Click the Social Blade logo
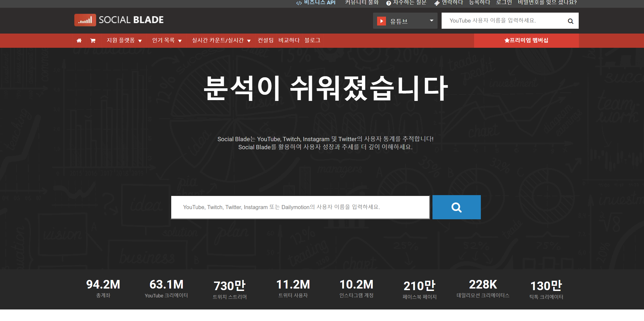 (119, 20)
